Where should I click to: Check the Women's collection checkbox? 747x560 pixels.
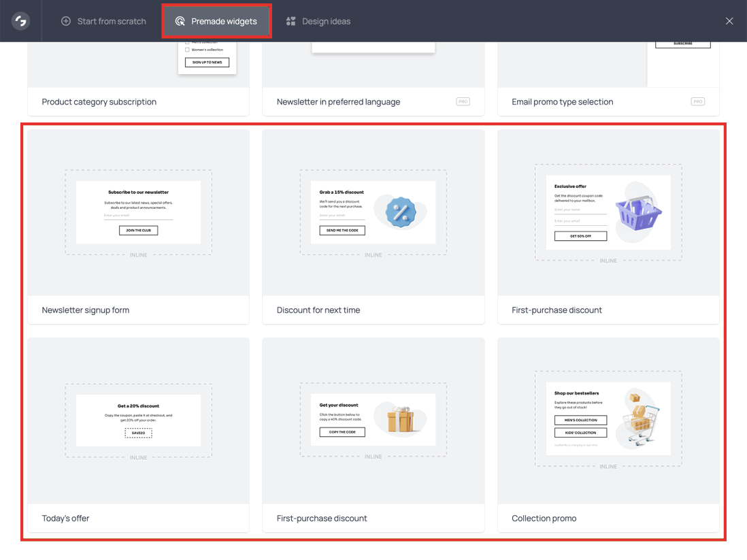(186, 49)
